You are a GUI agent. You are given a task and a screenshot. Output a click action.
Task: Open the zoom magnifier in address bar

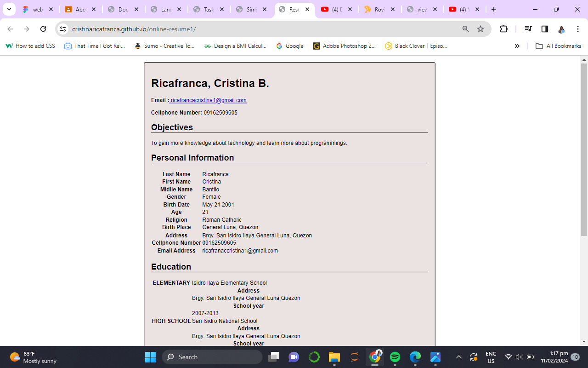(x=466, y=29)
